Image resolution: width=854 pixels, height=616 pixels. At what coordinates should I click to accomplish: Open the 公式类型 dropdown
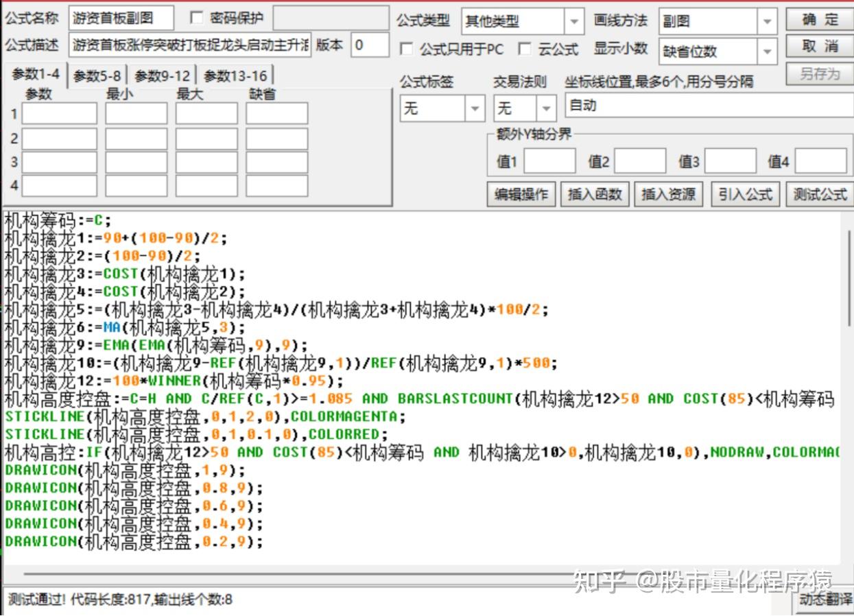coord(523,21)
